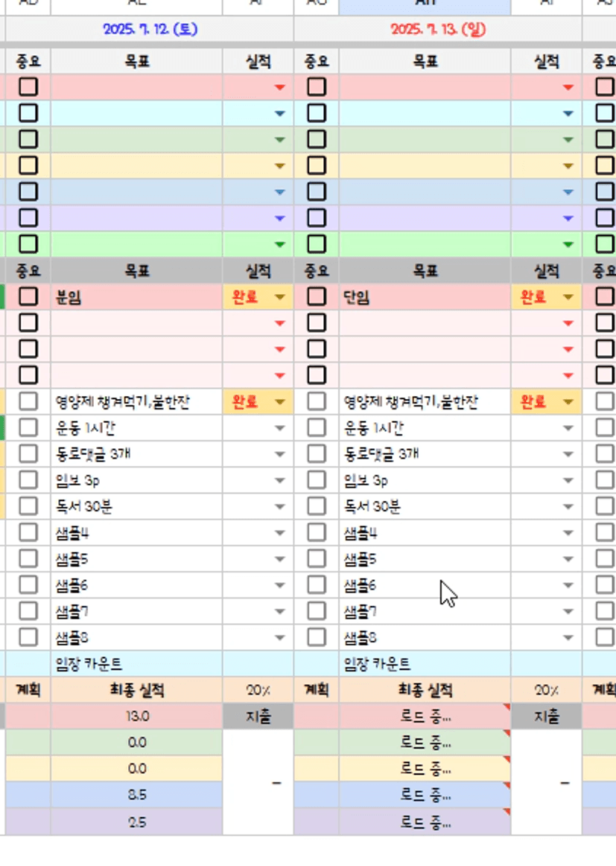The height and width of the screenshot is (866, 616).
Task: Tick 샘플8 checkbox in 7. 13. column
Action: 317,637
